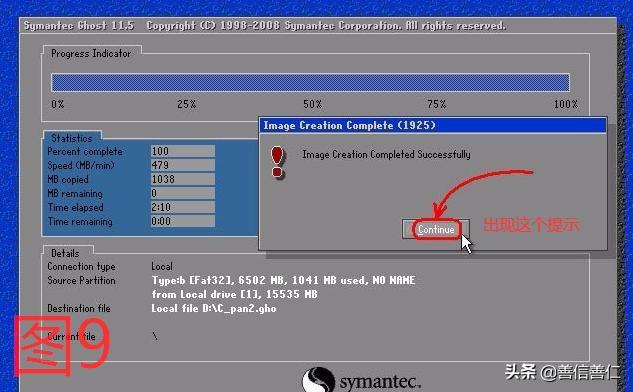Image resolution: width=633 pixels, height=392 pixels.
Task: Click the 'MB copied' label
Action: (x=67, y=180)
